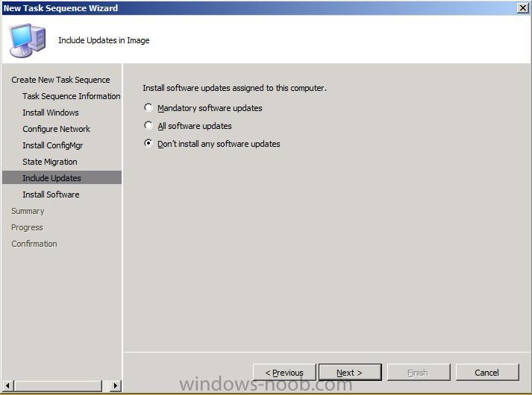Open the State Migration step
Image resolution: width=532 pixels, height=395 pixels.
tap(50, 162)
